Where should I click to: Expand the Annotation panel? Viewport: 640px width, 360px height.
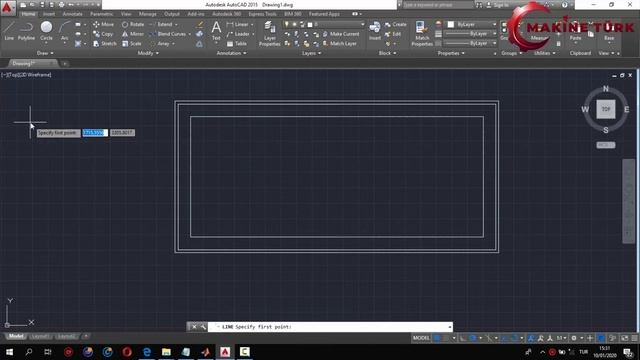(231, 53)
